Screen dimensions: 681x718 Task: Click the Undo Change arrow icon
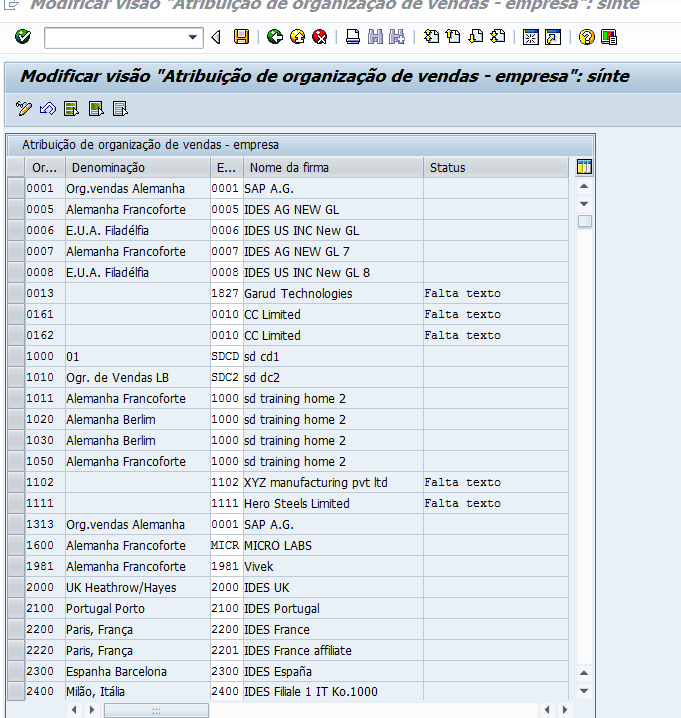pyautogui.click(x=48, y=109)
